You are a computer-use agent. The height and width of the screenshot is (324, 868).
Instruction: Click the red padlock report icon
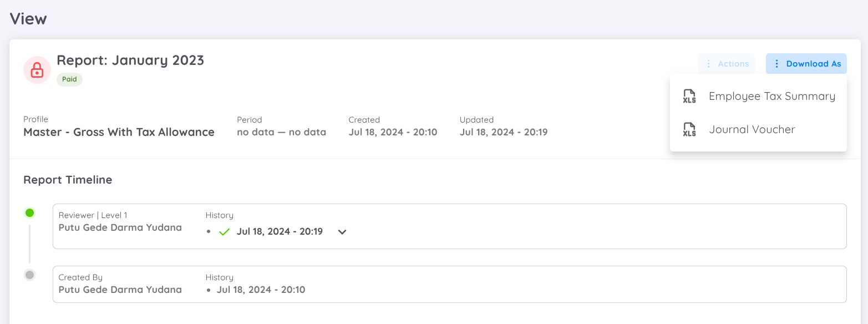37,70
